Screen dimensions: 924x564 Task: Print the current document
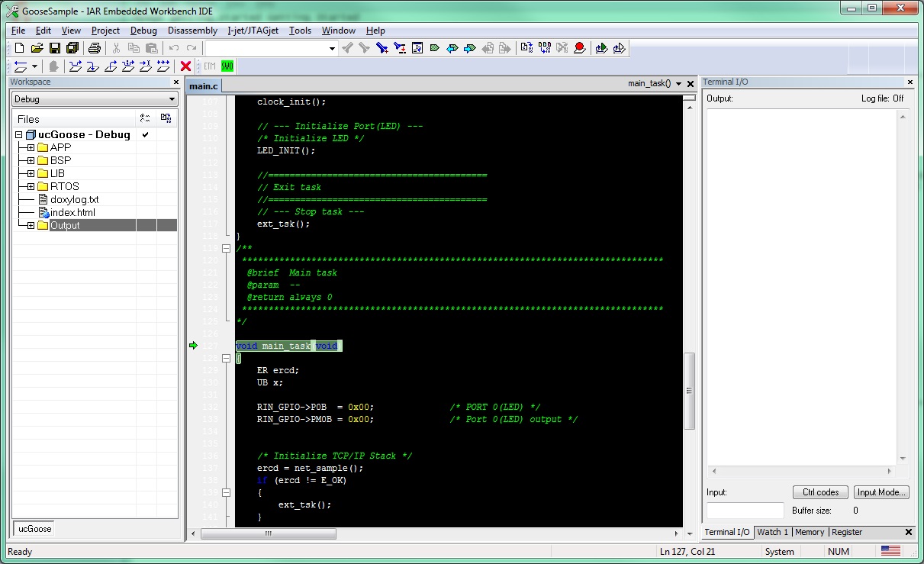pos(94,48)
